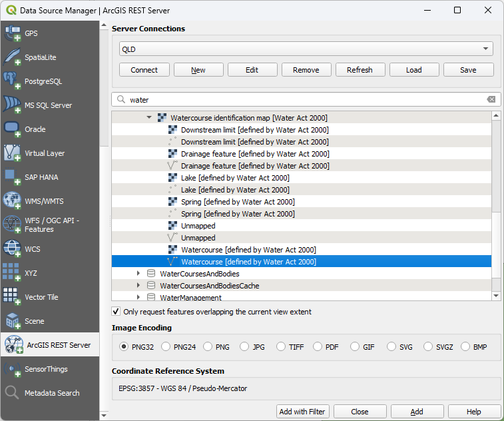Clear the water search text icon
Viewport: 504px width, 421px height.
[491, 99]
